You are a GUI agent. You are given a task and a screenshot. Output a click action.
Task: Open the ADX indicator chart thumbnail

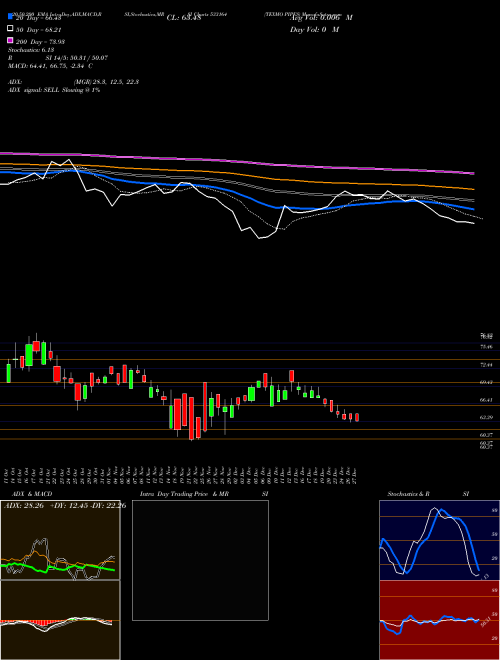[x=60, y=540]
